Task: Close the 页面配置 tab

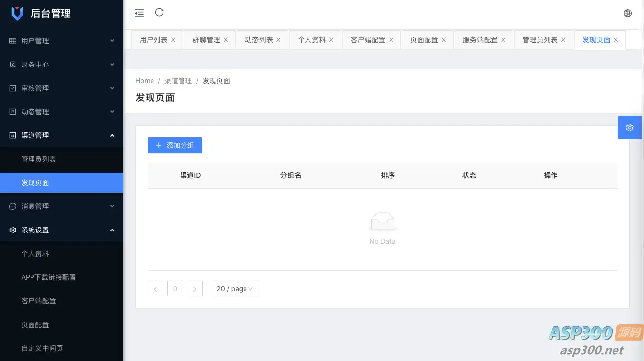Action: click(444, 40)
